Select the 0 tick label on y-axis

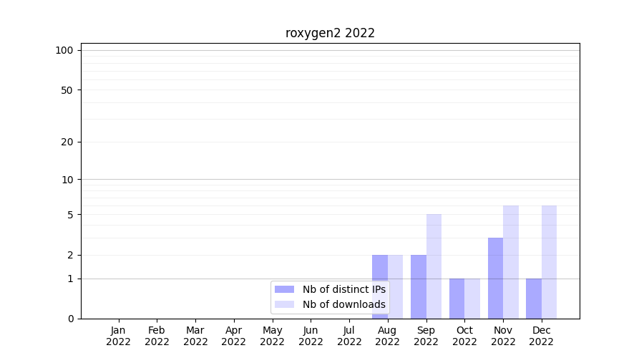tap(70, 319)
